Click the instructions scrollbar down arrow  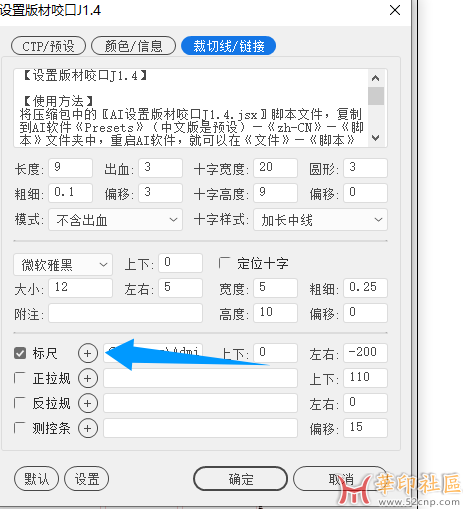376,138
